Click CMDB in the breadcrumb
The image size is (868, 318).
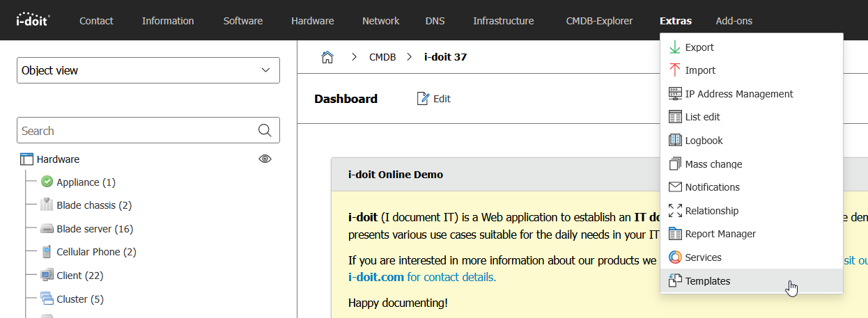click(x=382, y=57)
